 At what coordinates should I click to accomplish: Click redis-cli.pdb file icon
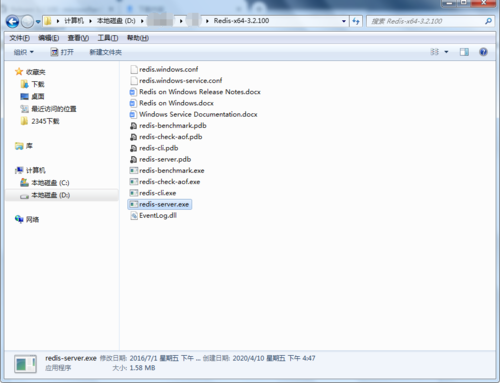133,148
